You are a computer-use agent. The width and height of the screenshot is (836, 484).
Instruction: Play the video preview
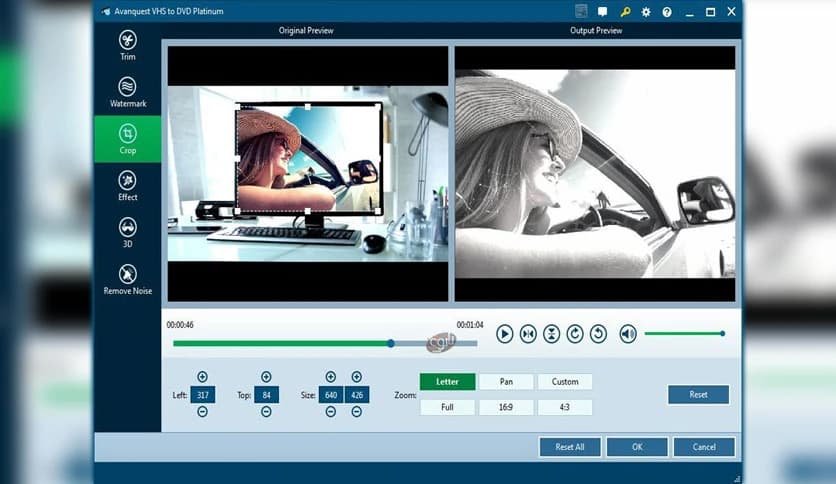(x=504, y=334)
